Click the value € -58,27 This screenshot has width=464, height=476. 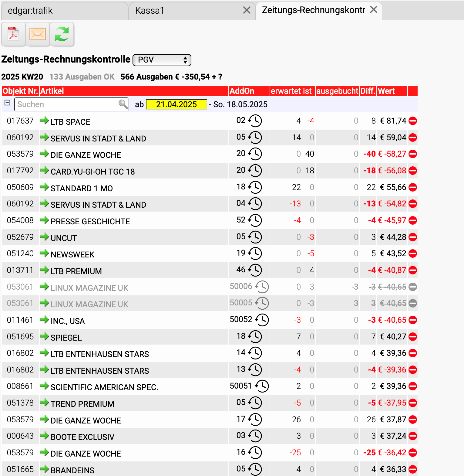(x=392, y=154)
